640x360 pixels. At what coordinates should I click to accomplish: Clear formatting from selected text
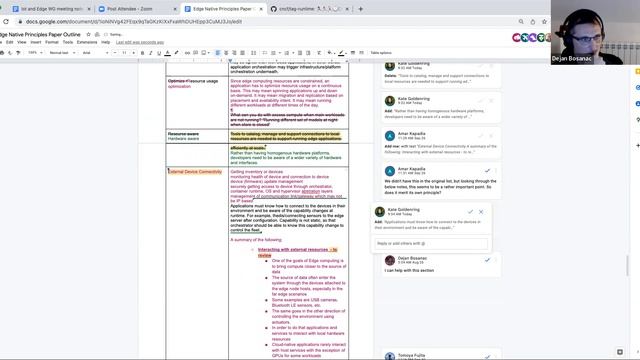point(319,53)
